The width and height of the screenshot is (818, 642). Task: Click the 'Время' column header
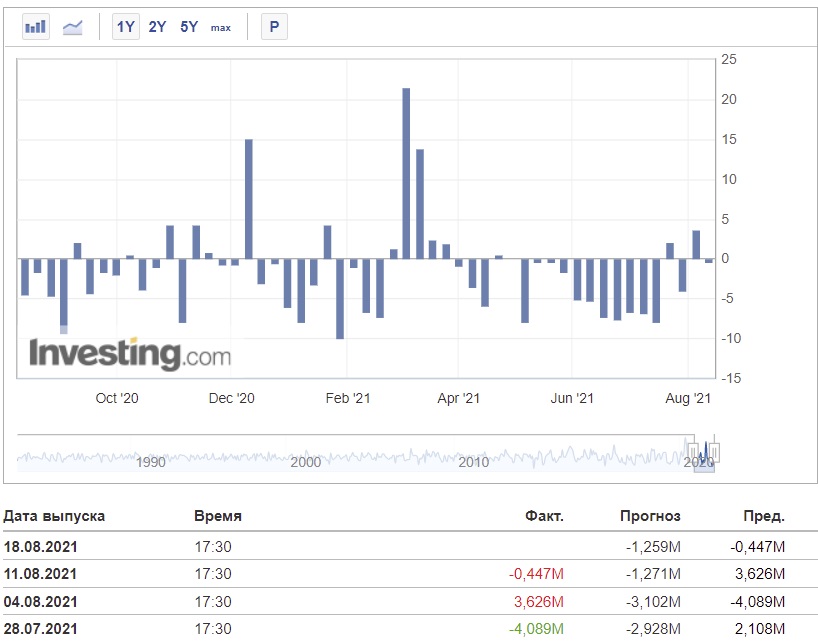[218, 516]
